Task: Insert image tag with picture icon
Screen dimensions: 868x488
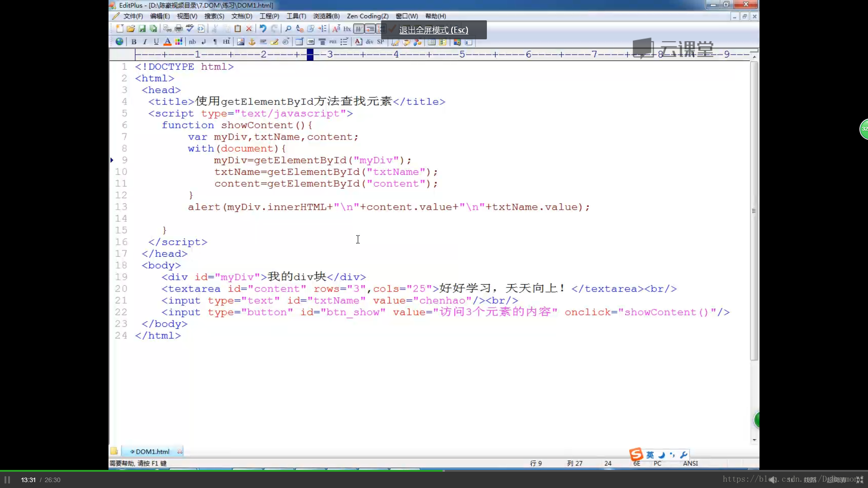Action: [241, 42]
